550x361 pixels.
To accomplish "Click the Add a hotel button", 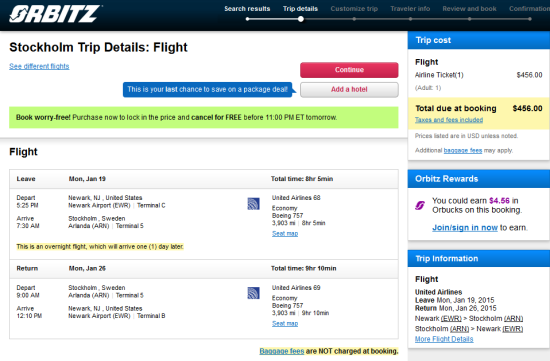I will (349, 89).
